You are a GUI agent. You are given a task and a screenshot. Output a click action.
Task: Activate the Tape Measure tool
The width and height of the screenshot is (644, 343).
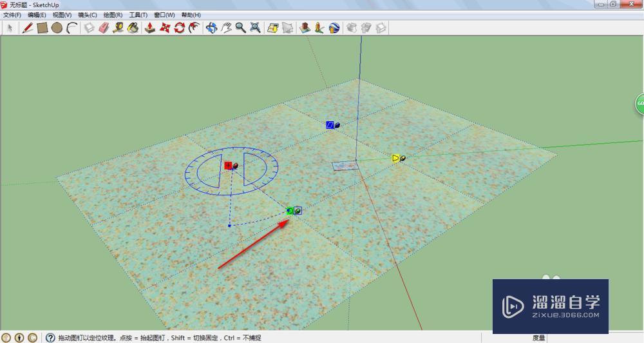click(x=118, y=28)
